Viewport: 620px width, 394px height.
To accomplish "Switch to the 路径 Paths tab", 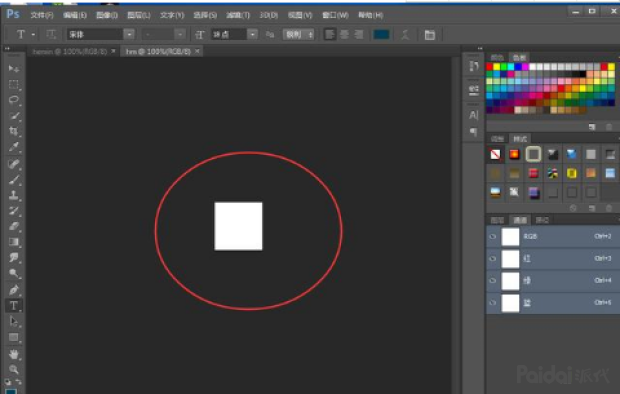I will (542, 220).
